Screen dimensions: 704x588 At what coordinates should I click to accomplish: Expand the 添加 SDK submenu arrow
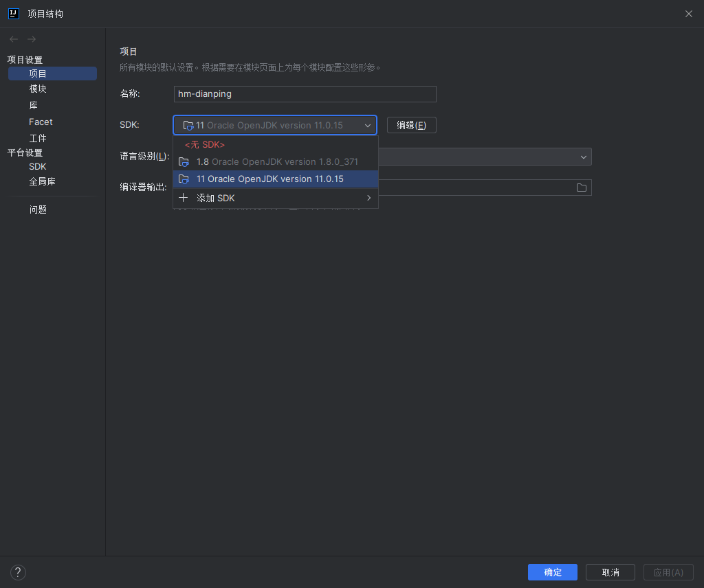point(369,198)
